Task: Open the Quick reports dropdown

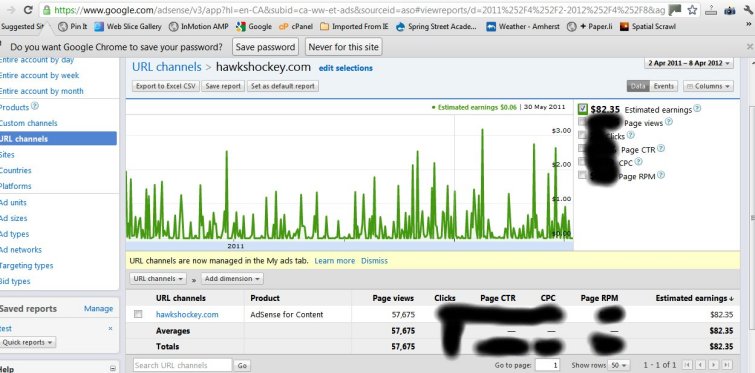Action: click(x=27, y=343)
